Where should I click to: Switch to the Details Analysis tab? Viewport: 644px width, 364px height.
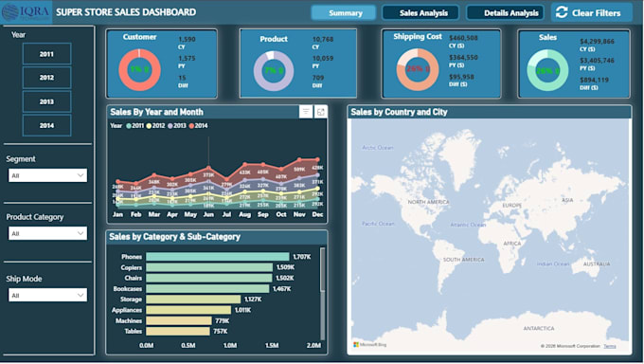[x=505, y=12]
